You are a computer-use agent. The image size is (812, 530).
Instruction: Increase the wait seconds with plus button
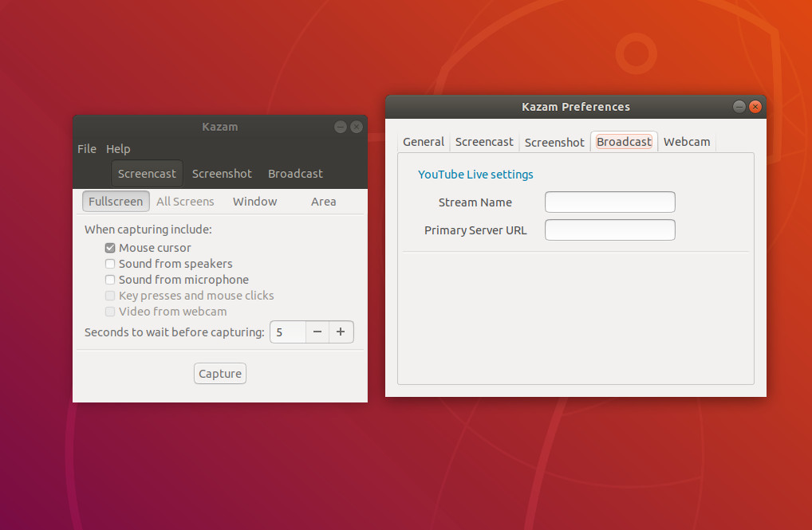[x=341, y=332]
